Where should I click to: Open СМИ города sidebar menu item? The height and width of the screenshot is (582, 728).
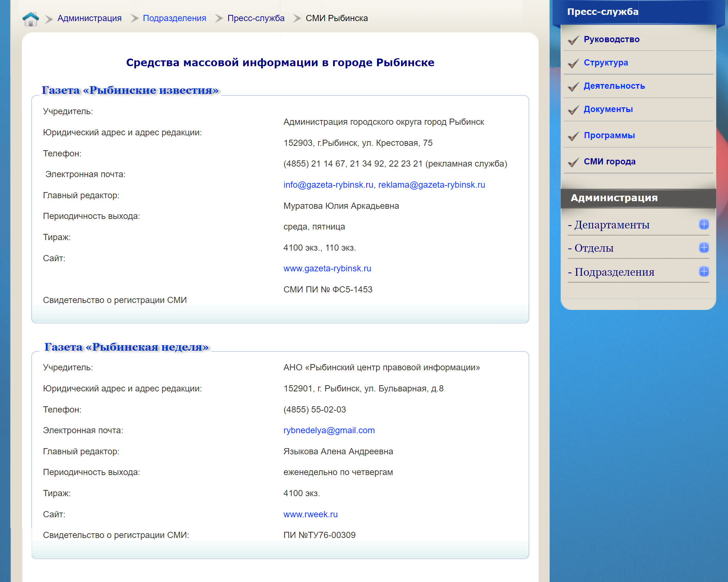610,162
